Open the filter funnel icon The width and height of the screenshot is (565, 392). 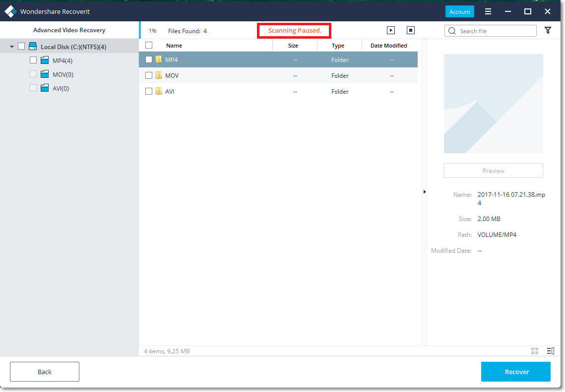(x=548, y=30)
